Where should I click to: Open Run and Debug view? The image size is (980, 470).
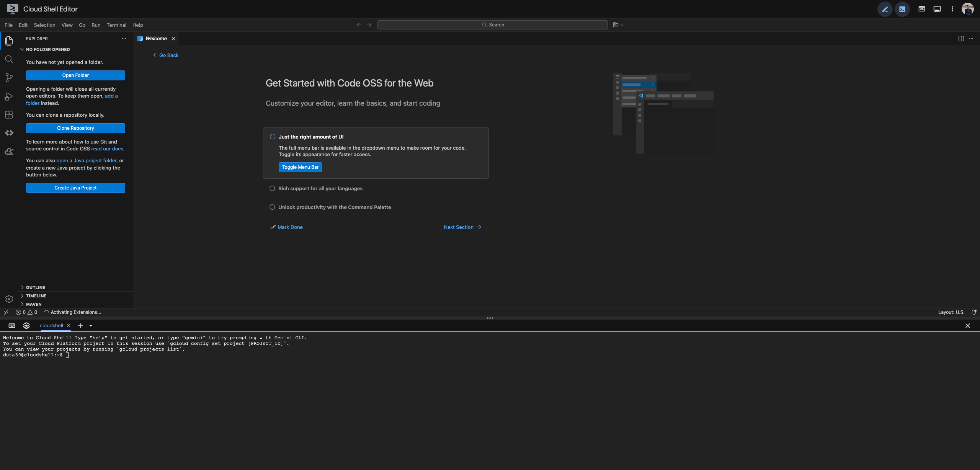coord(9,96)
